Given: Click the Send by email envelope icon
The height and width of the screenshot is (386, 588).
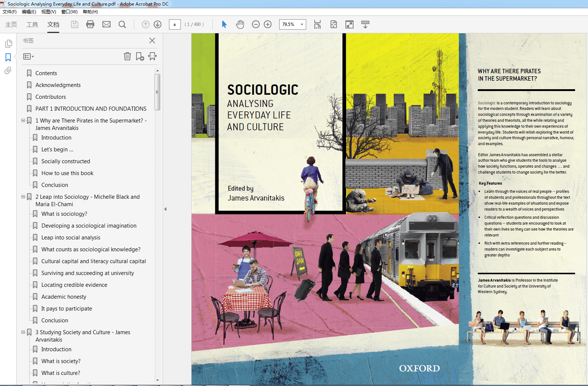Looking at the screenshot, I should pos(107,24).
